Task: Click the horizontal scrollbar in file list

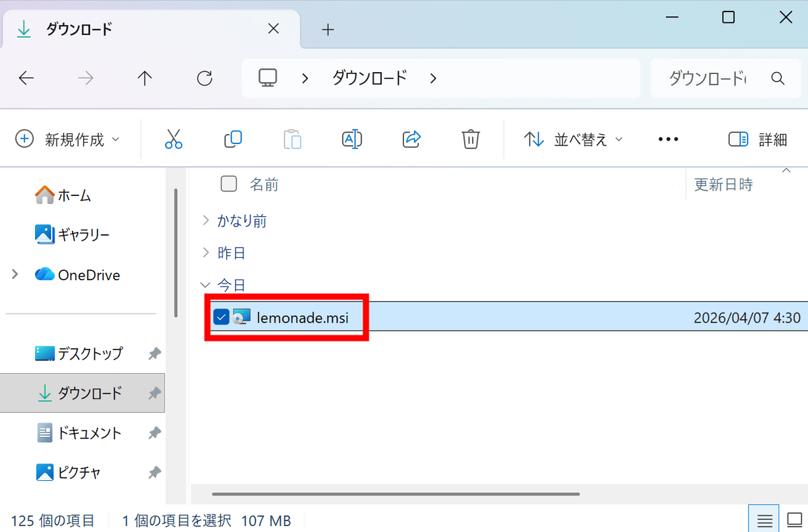Action: tap(396, 494)
